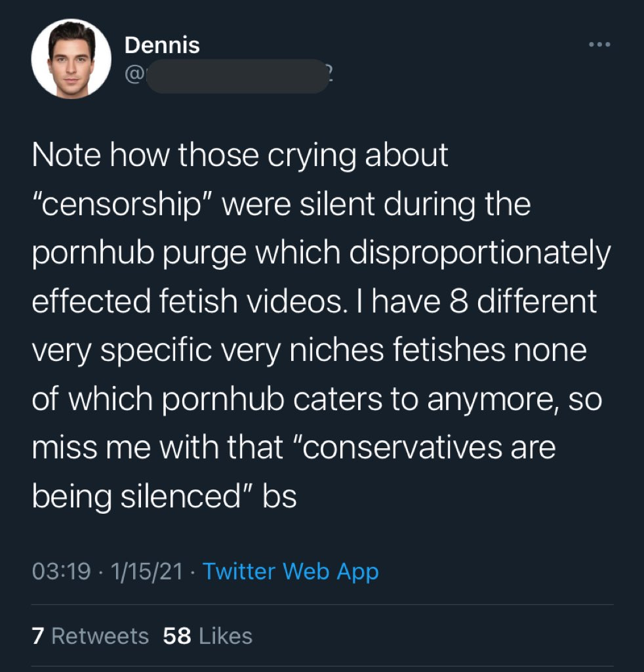Click the display name Dennis

coord(162,45)
